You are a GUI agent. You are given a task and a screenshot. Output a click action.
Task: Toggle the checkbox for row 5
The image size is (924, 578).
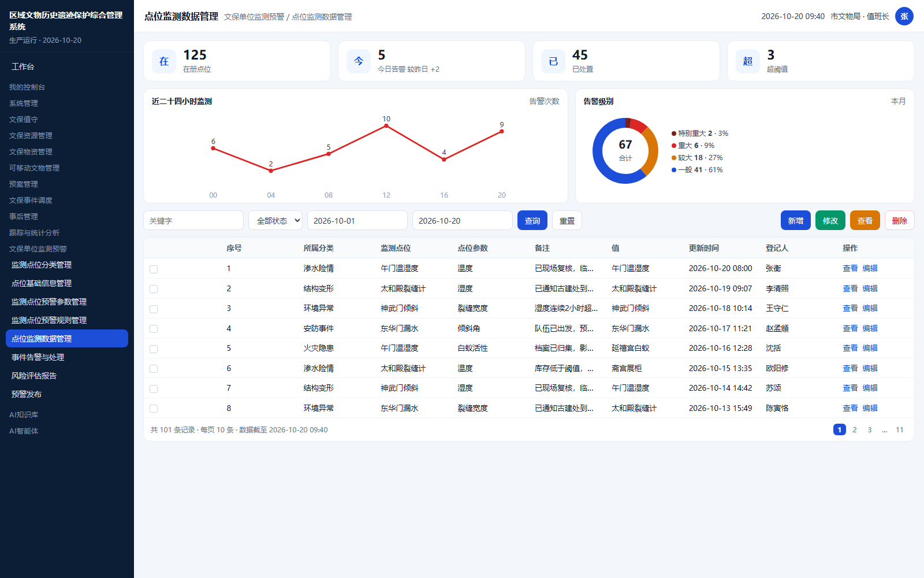pos(154,349)
